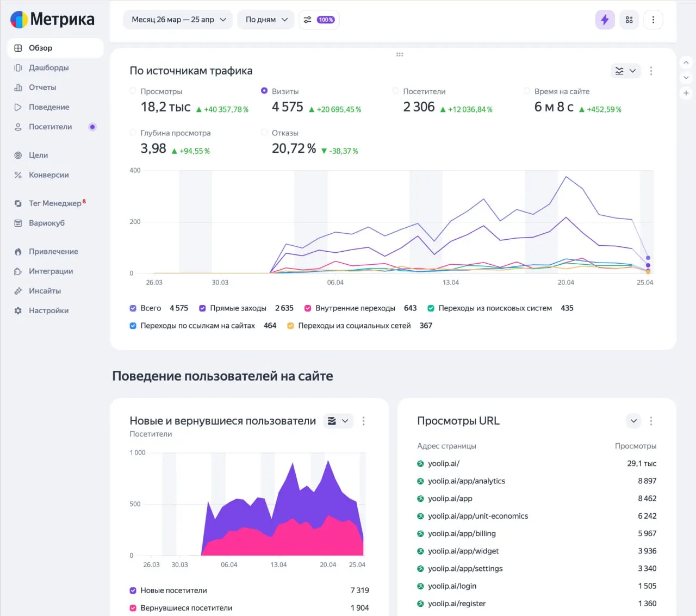The image size is (696, 616).
Task: Open chart type dropdown in traffic widget
Action: point(626,71)
